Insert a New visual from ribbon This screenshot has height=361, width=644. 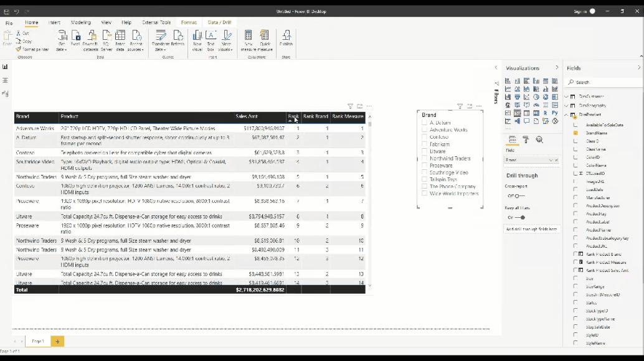(x=197, y=40)
